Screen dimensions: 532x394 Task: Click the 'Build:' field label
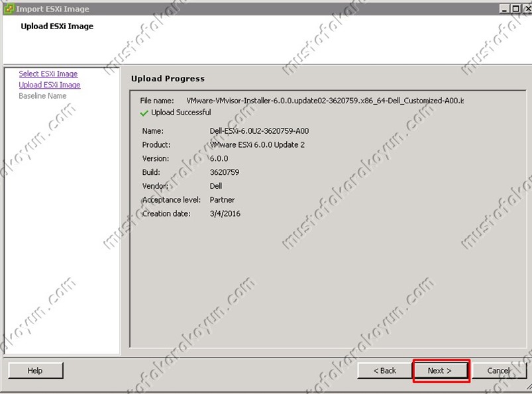(151, 172)
